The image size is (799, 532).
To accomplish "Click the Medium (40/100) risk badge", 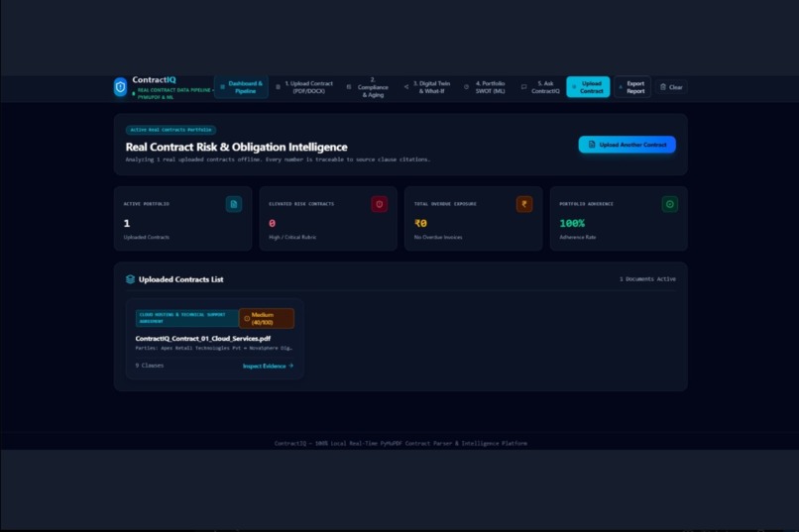I will (267, 318).
